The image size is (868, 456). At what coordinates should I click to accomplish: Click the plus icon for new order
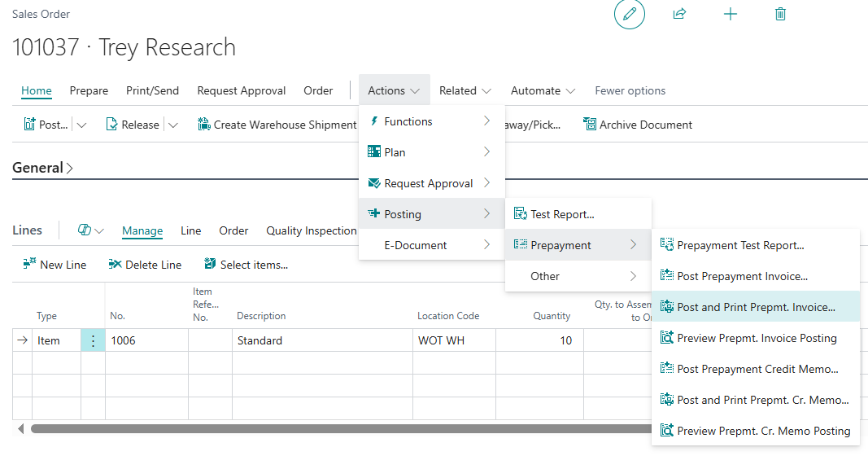pos(731,14)
